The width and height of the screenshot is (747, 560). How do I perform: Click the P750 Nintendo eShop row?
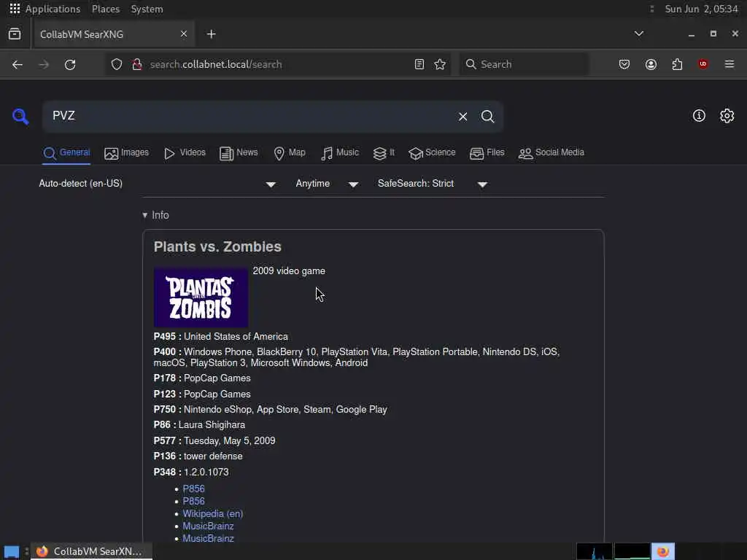[x=270, y=410]
